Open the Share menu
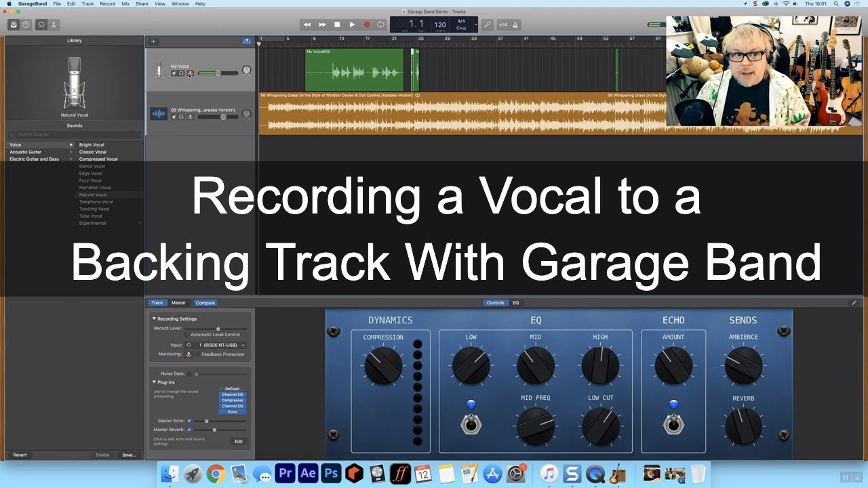The height and width of the screenshot is (488, 868). click(142, 3)
